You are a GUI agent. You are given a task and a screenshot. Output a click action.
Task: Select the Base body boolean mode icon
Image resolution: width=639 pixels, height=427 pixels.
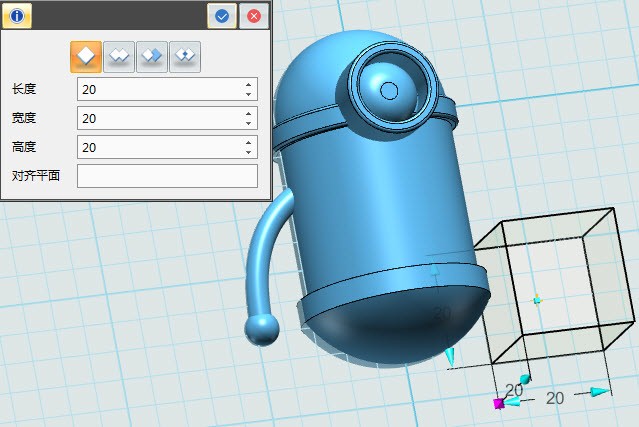tap(86, 57)
